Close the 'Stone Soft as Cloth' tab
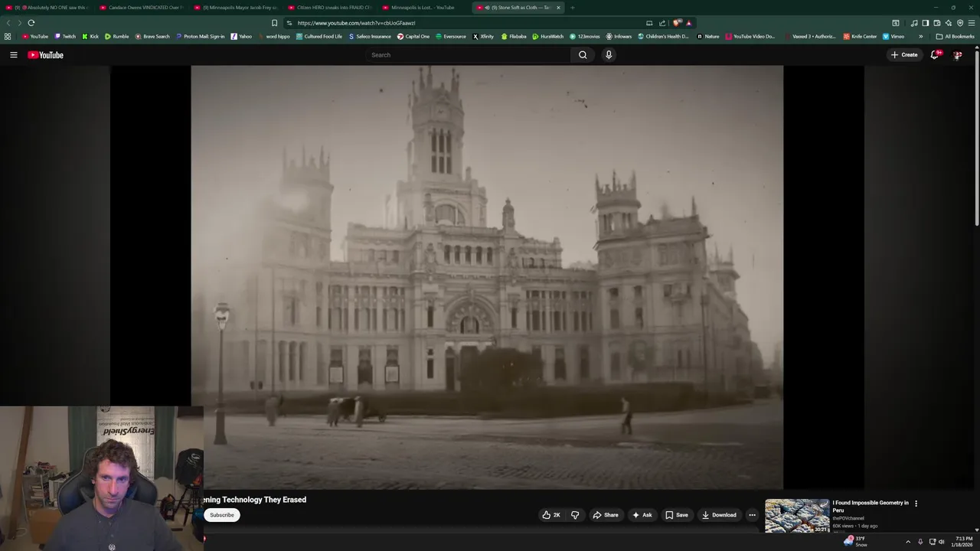This screenshot has height=551, width=980. tap(558, 8)
